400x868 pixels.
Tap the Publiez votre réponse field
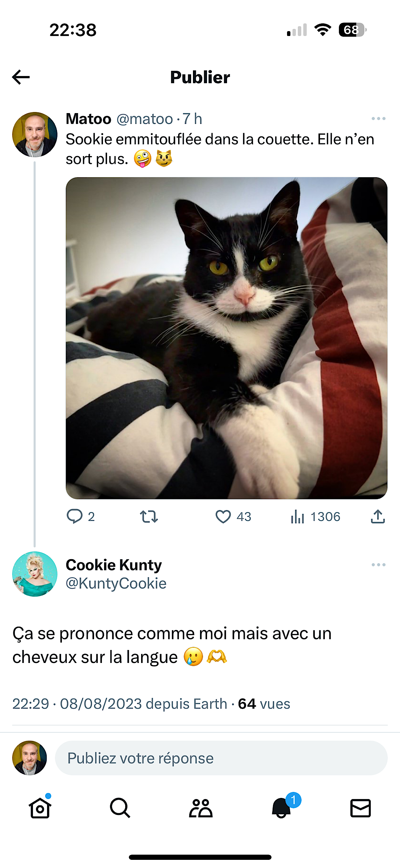221,758
